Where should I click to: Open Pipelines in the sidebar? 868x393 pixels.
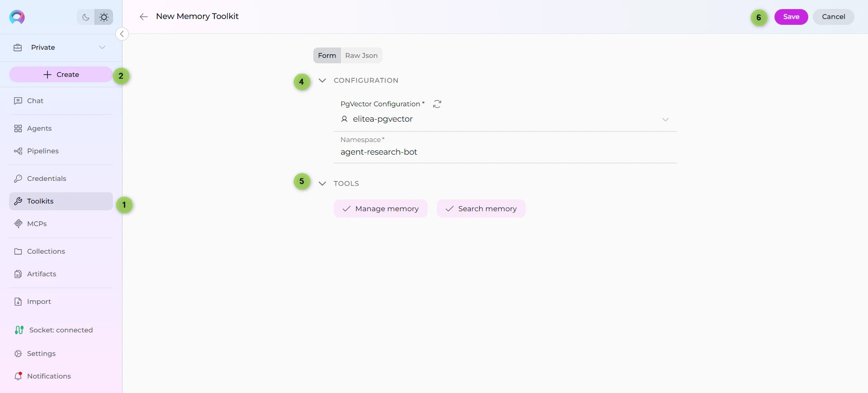[61, 151]
